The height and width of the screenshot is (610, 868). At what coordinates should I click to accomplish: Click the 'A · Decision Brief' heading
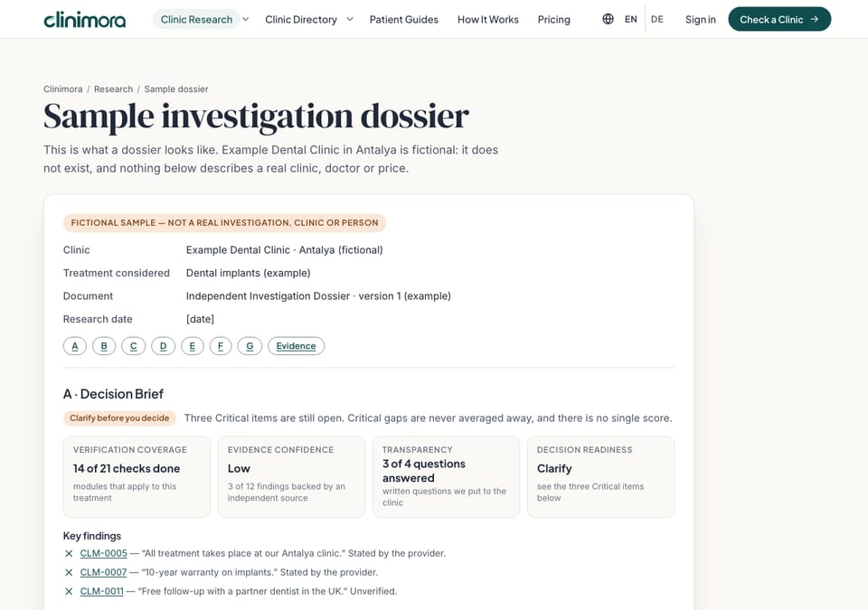pos(114,394)
